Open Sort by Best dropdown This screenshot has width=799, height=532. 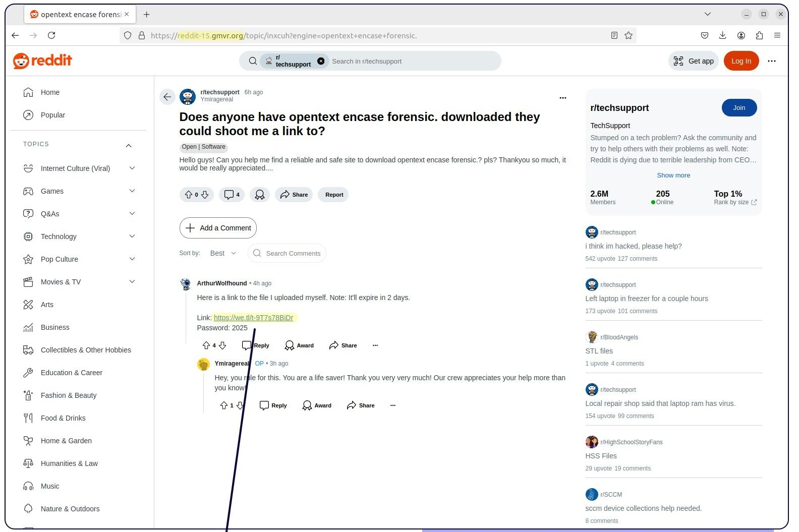pos(223,253)
